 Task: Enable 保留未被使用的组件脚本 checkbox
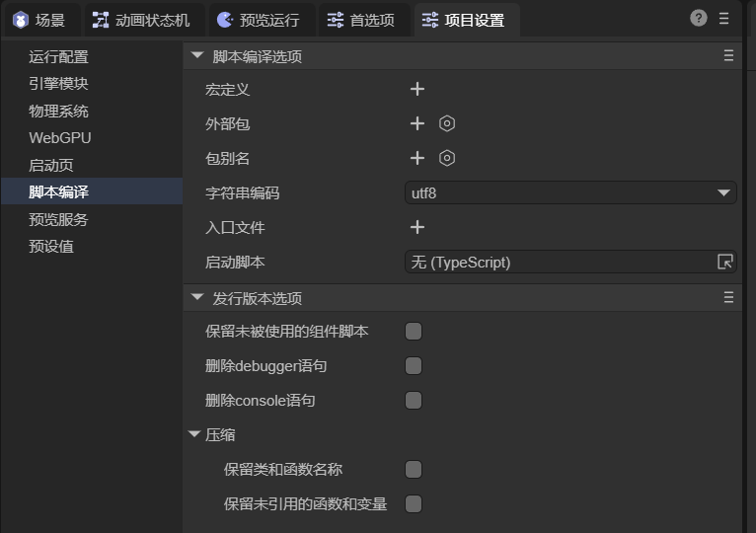(414, 331)
